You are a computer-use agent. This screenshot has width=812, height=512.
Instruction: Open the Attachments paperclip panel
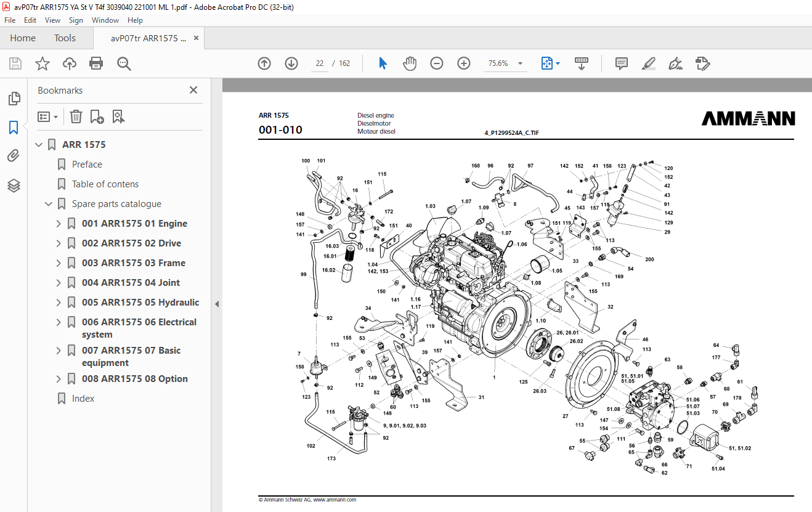pos(14,156)
